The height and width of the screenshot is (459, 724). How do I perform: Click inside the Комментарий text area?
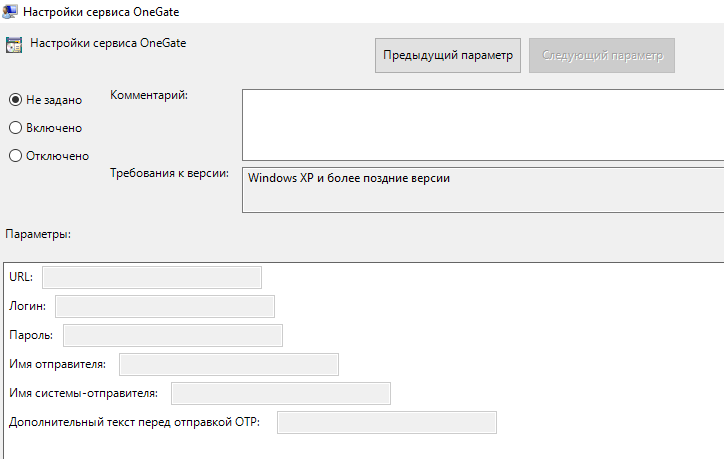pyautogui.click(x=482, y=124)
